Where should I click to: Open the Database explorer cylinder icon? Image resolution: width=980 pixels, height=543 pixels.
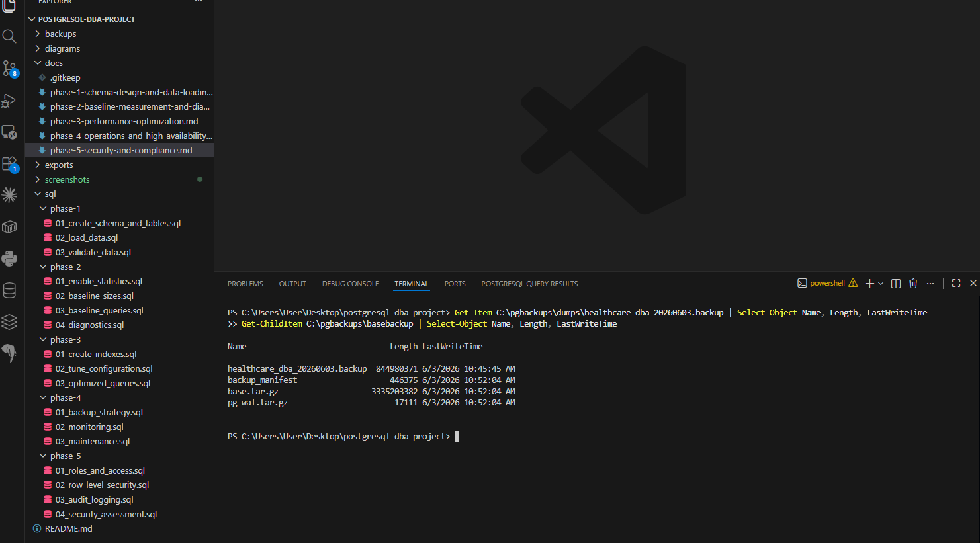click(x=9, y=290)
